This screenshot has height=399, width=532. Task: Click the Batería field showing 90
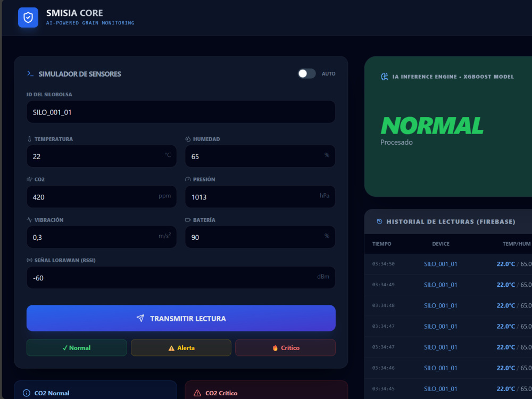(x=260, y=237)
